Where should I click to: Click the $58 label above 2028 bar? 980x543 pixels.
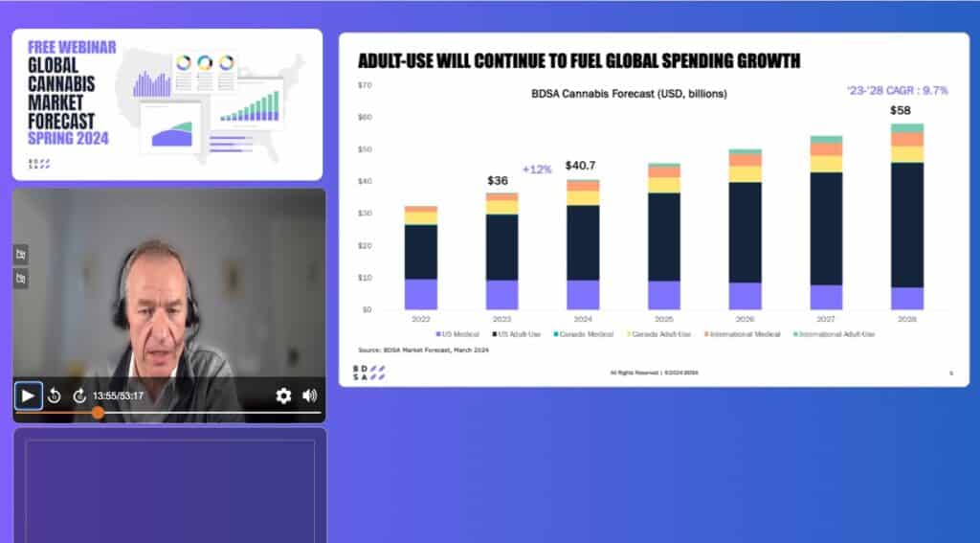[901, 110]
